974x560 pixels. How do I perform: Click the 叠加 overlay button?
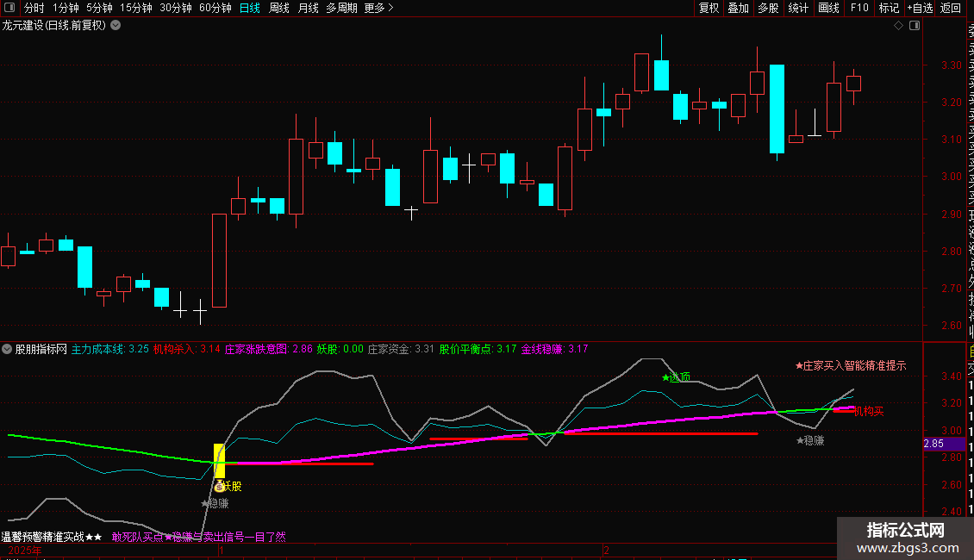point(738,8)
